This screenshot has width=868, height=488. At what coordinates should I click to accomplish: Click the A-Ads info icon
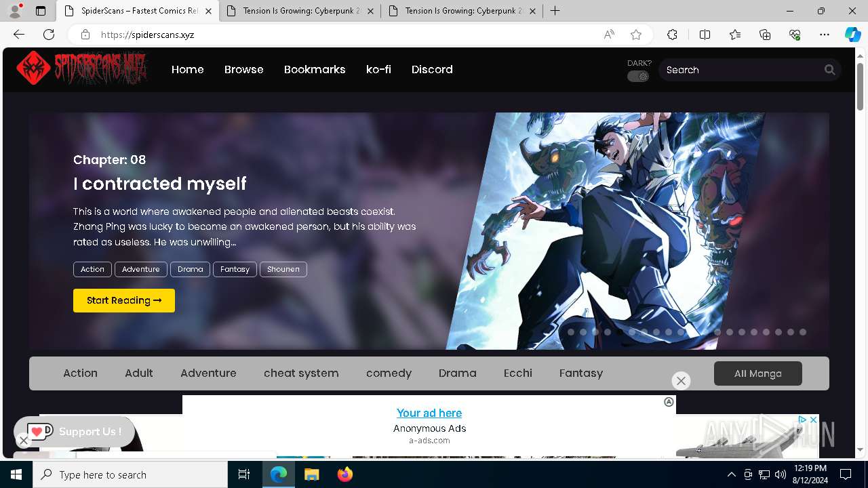669,402
